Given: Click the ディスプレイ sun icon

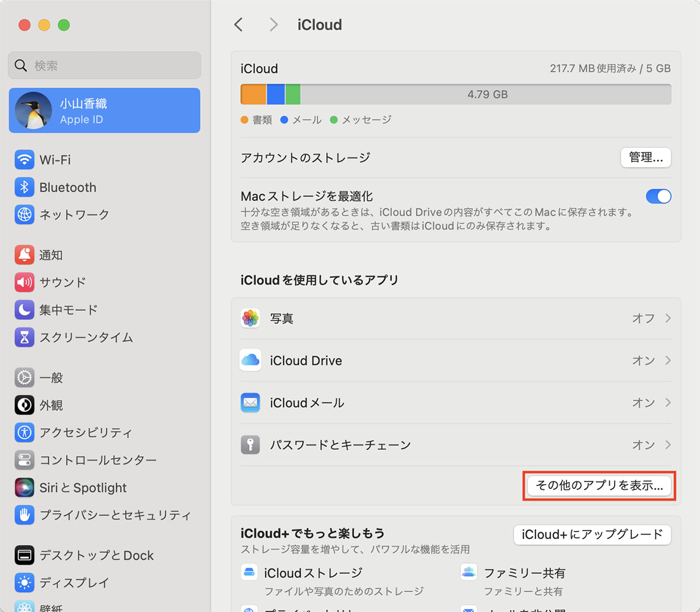Looking at the screenshot, I should pyautogui.click(x=24, y=582).
